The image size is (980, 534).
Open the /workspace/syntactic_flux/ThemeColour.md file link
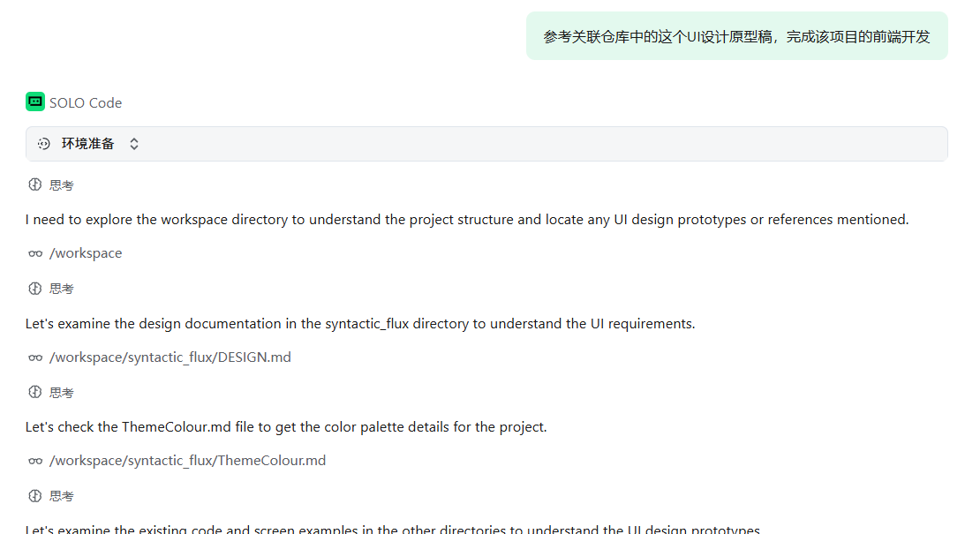(x=187, y=461)
